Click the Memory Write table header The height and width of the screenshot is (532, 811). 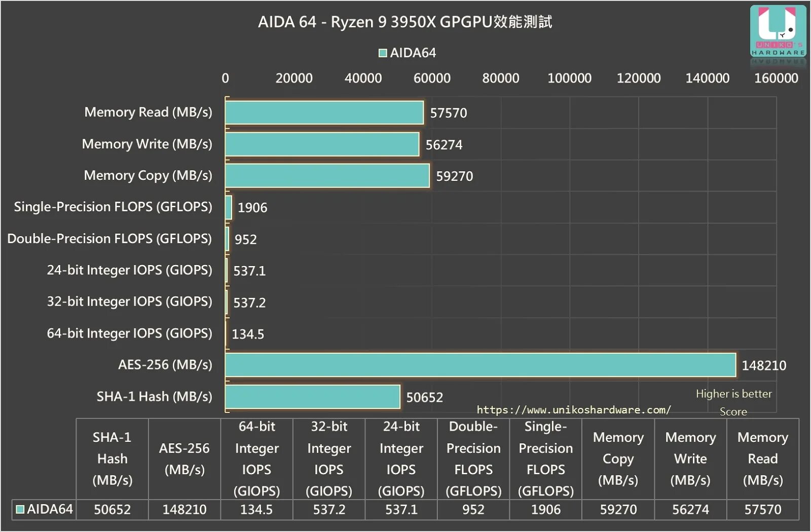[690, 459]
